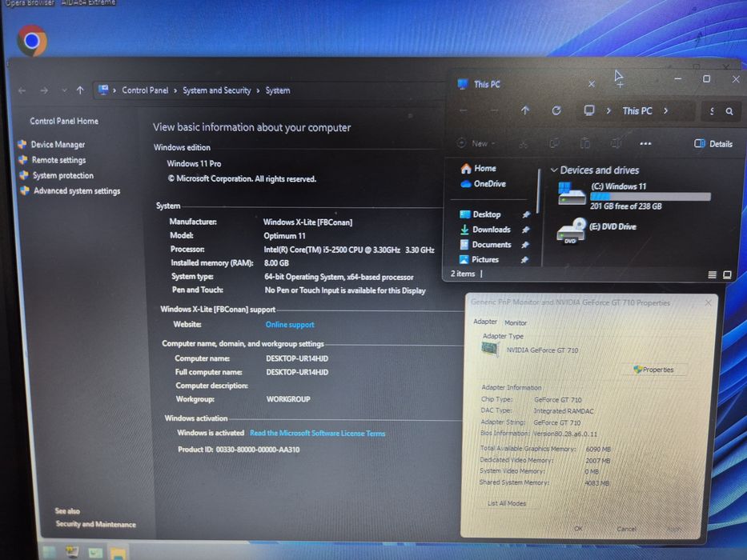Open Remote settings link
The image size is (747, 560).
coord(58,160)
